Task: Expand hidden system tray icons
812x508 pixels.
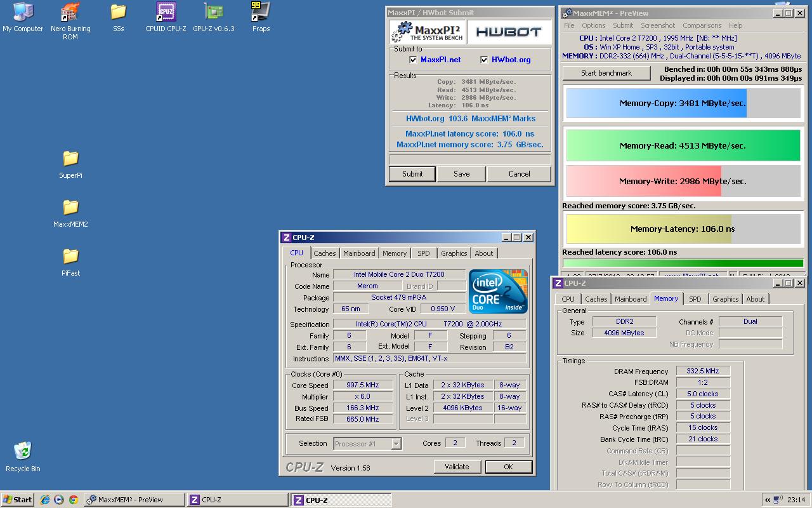Action: [x=768, y=500]
